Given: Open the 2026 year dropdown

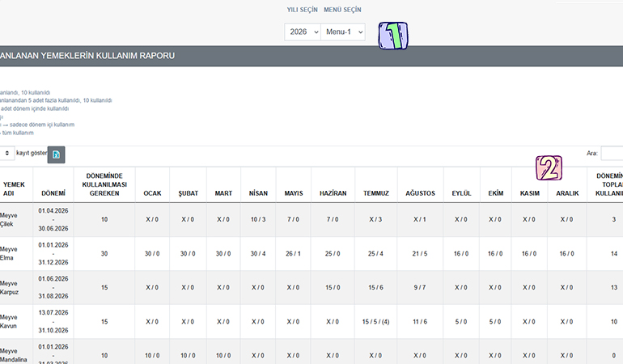Looking at the screenshot, I should [302, 32].
